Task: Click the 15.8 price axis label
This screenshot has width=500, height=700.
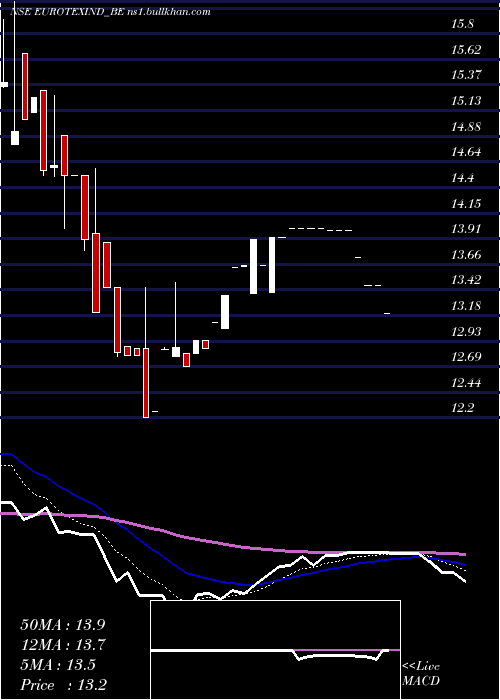Action: (x=462, y=25)
